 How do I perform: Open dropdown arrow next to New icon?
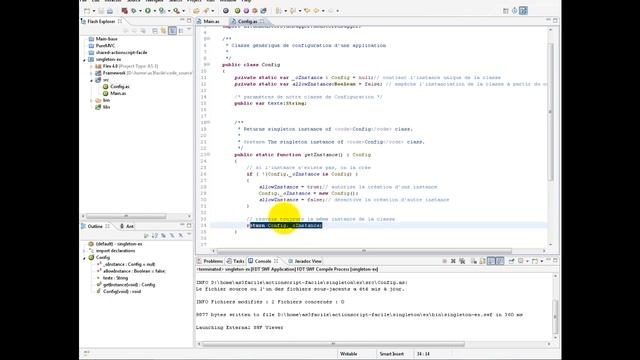[94, 11]
